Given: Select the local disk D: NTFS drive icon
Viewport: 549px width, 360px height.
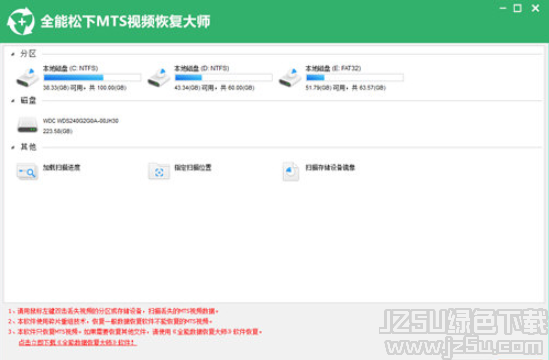Looking at the screenshot, I should coord(159,77).
